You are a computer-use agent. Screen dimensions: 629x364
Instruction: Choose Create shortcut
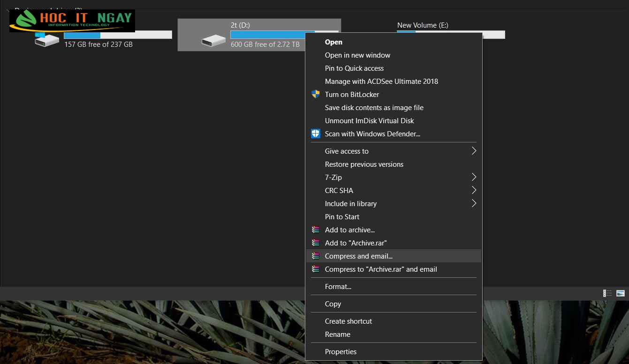394,321
